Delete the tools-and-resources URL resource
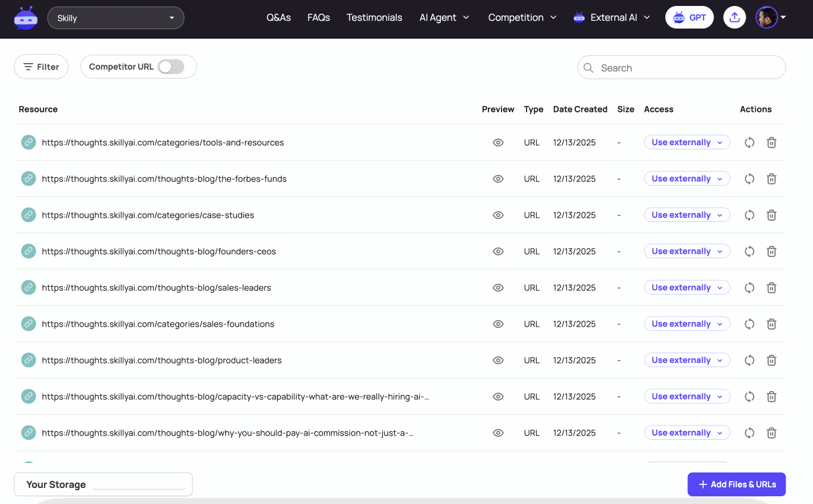813x504 pixels. (771, 143)
